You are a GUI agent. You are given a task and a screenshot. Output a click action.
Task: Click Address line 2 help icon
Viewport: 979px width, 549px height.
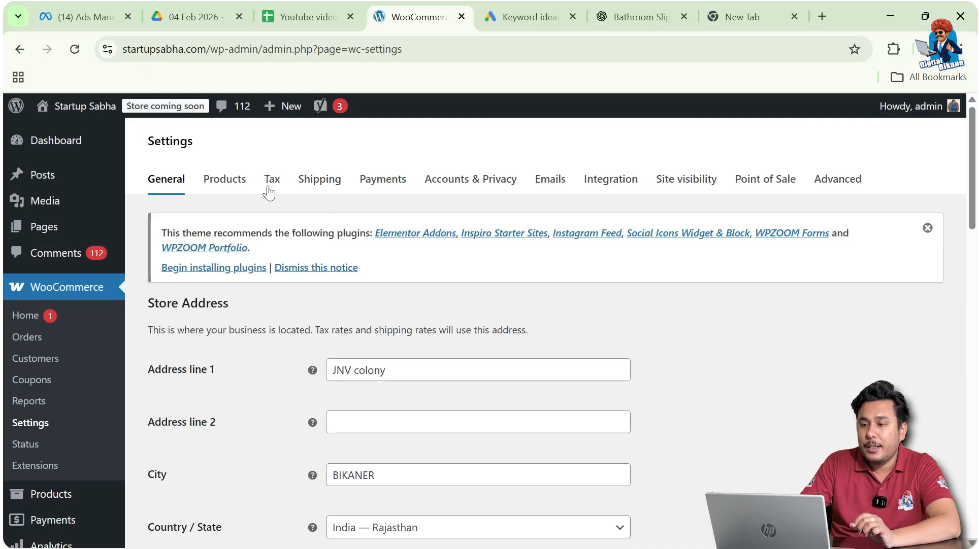pyautogui.click(x=312, y=423)
